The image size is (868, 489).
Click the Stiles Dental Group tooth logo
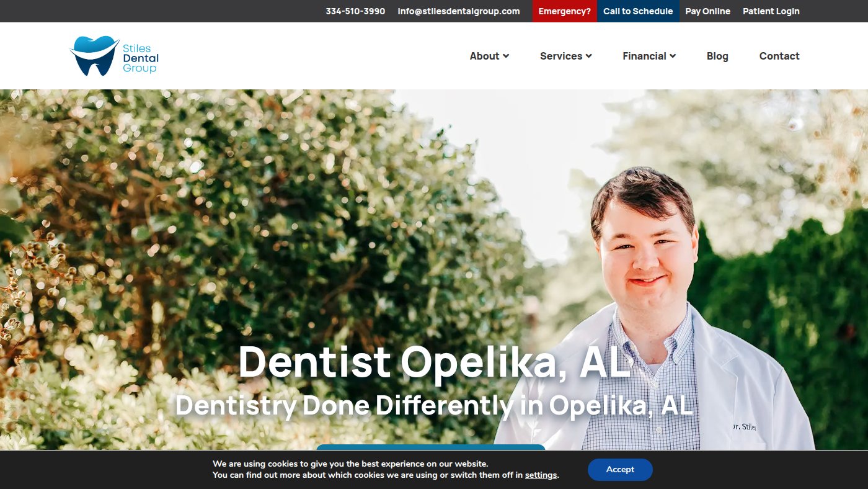115,56
